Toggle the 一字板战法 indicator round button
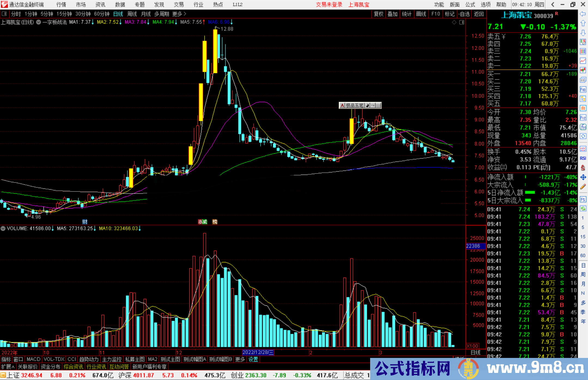This screenshot has width=588, height=380. click(x=39, y=22)
